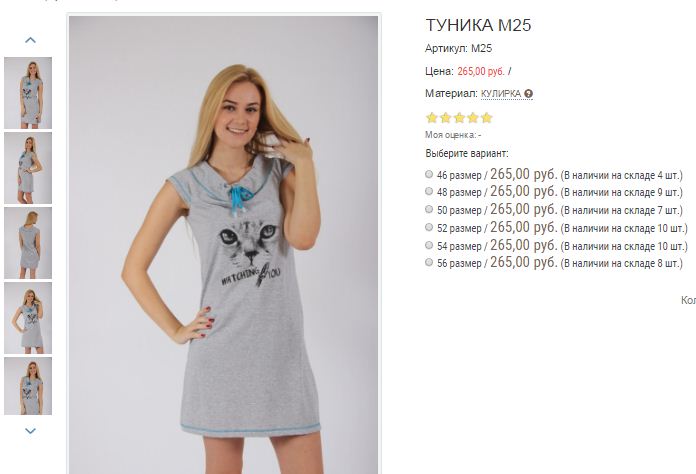This screenshot has width=696, height=474.
Task: Click the main tunic product photo
Action: [223, 245]
